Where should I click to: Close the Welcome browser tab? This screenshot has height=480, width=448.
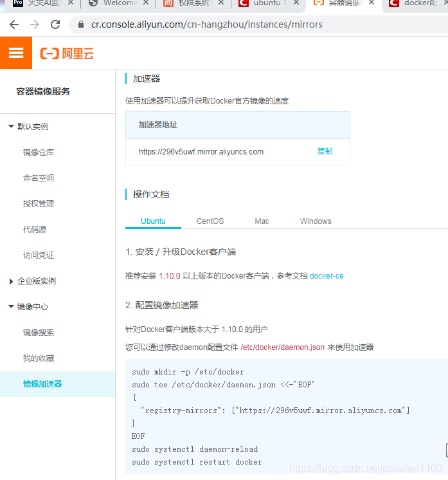[146, 3]
